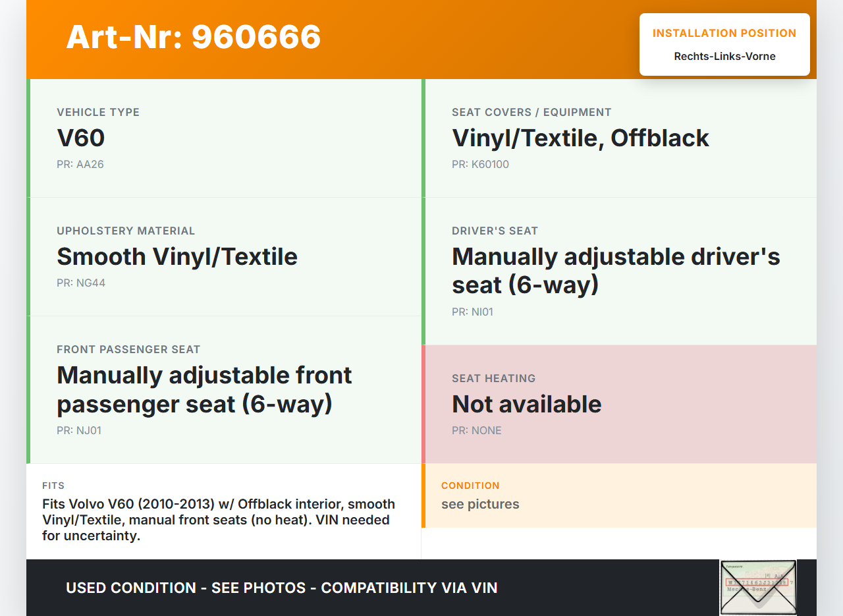Click the V60 vehicle type value
Screen dimensions: 843x616
[x=81, y=138]
